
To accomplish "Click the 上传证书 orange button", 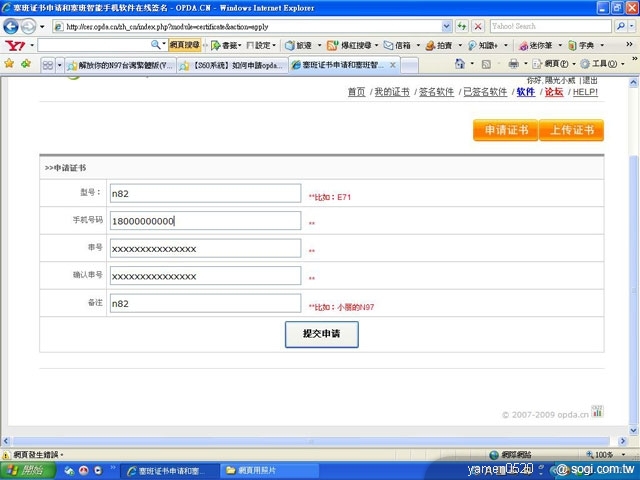I will 571,131.
